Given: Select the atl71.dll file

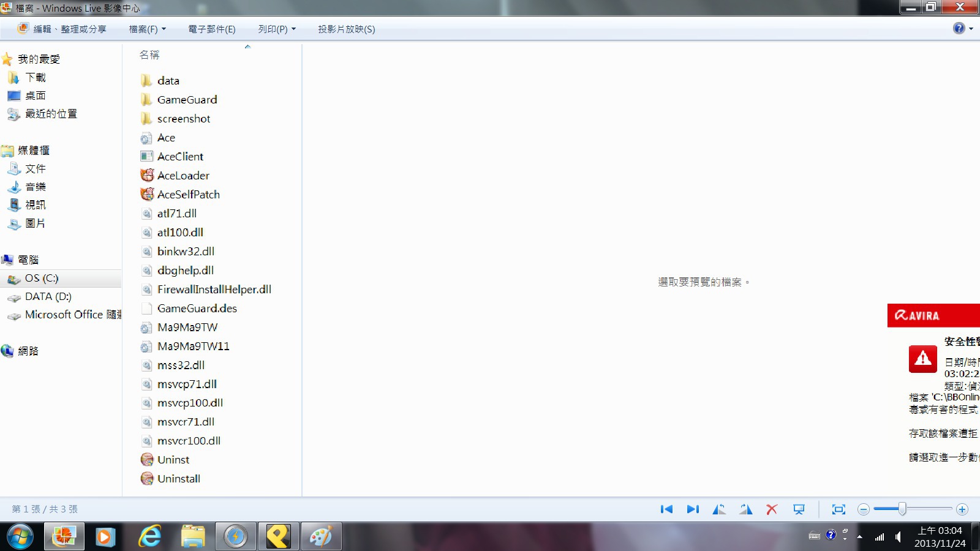Looking at the screenshot, I should click(176, 214).
